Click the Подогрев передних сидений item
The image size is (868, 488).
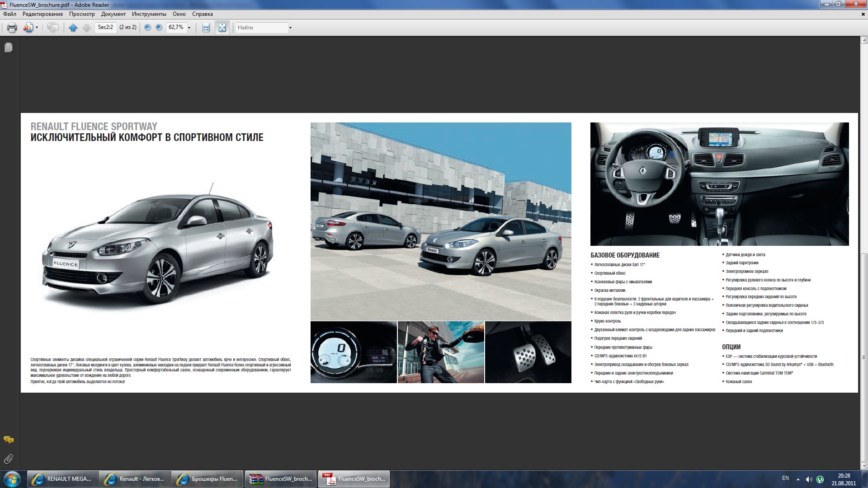click(618, 338)
